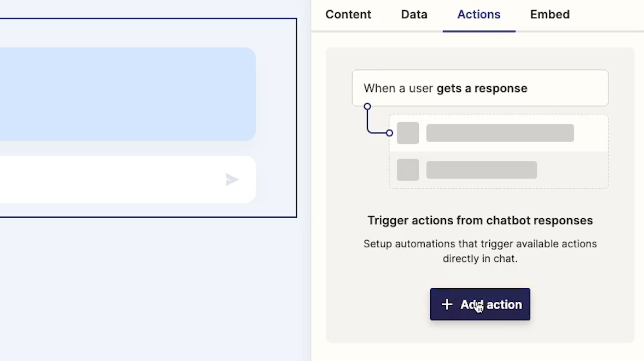Click the 'Trigger actions from chatbot responses' heading
The width and height of the screenshot is (644, 361).
(480, 220)
